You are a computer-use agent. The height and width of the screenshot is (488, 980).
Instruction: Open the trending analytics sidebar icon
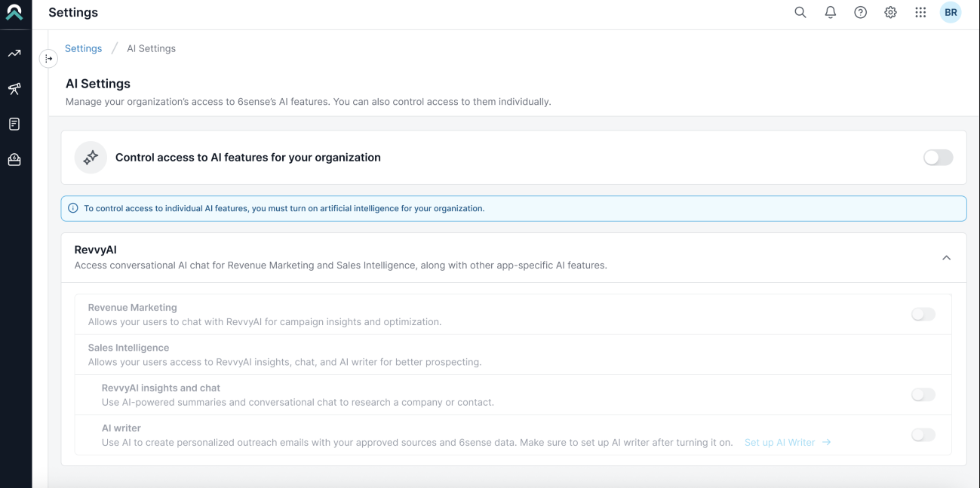pos(14,54)
